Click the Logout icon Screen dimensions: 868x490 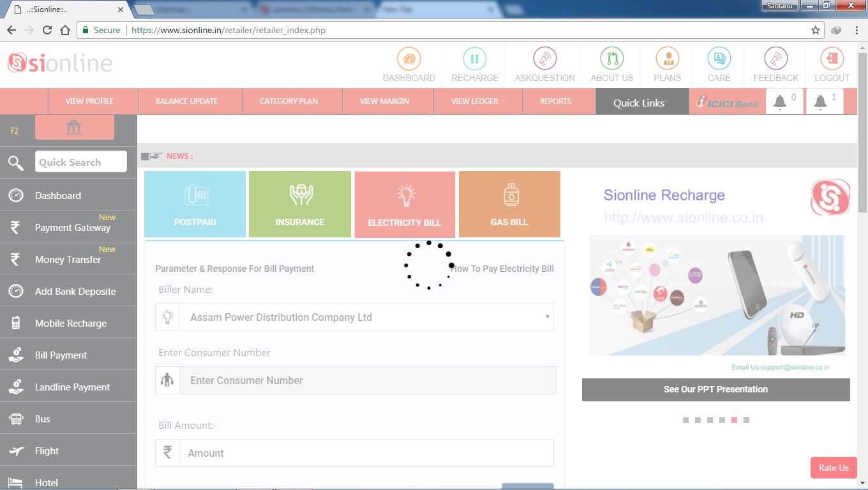tap(832, 59)
